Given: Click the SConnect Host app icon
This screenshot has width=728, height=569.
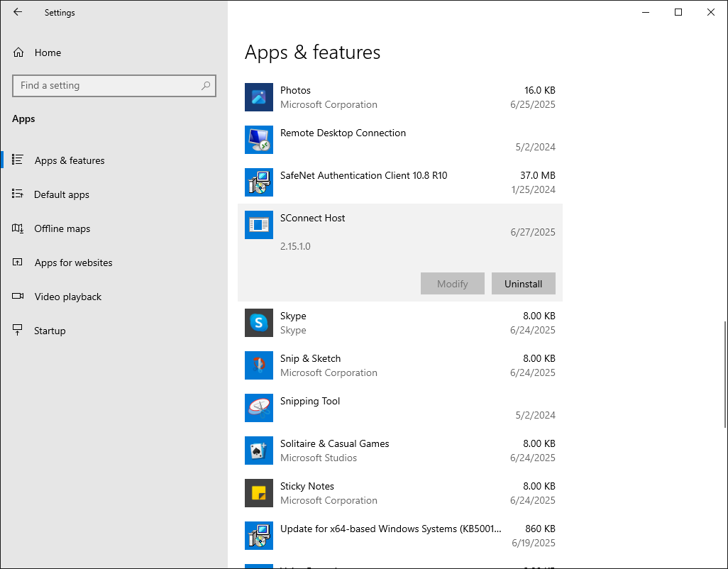Looking at the screenshot, I should 259,225.
